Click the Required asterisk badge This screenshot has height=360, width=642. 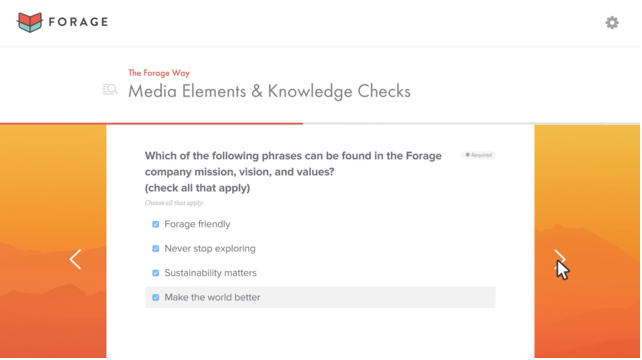478,155
